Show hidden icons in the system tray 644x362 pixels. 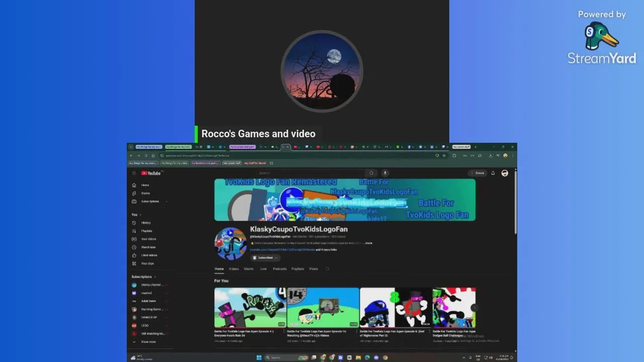[x=464, y=357]
